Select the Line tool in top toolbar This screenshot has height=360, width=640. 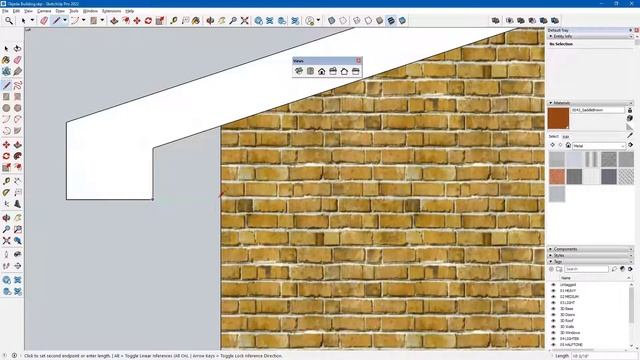56,20
